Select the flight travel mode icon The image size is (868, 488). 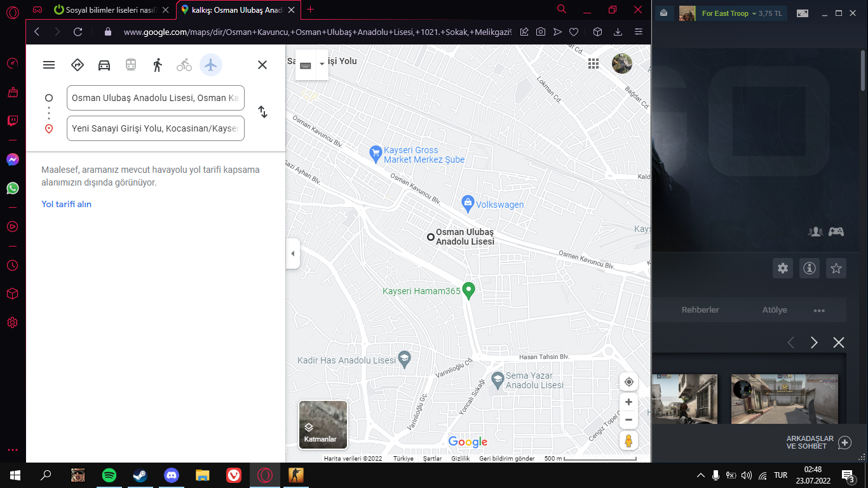[x=211, y=65]
